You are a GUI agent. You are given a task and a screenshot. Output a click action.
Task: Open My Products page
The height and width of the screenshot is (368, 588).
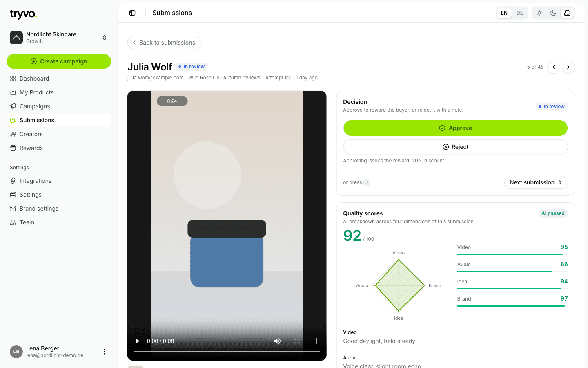(59, 92)
